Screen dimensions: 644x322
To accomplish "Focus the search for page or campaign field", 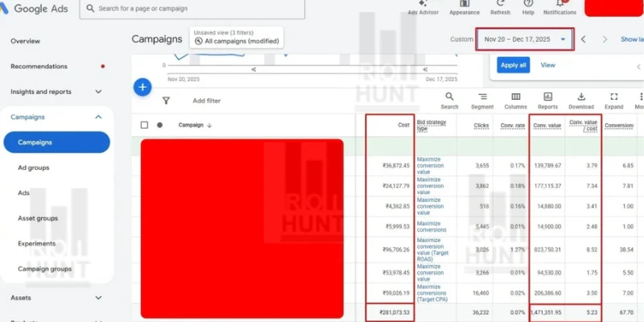I will (x=192, y=9).
